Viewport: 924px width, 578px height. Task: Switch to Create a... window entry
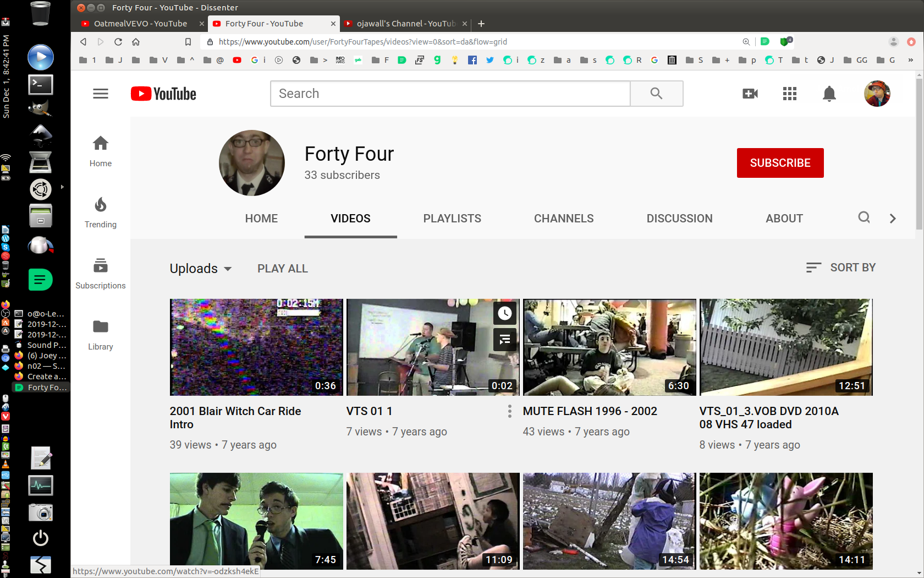click(x=41, y=377)
